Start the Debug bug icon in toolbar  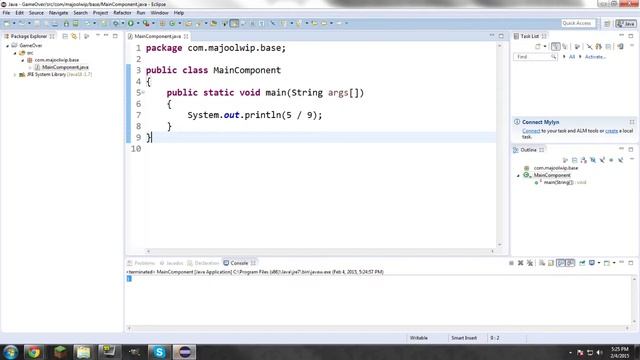[x=116, y=23]
